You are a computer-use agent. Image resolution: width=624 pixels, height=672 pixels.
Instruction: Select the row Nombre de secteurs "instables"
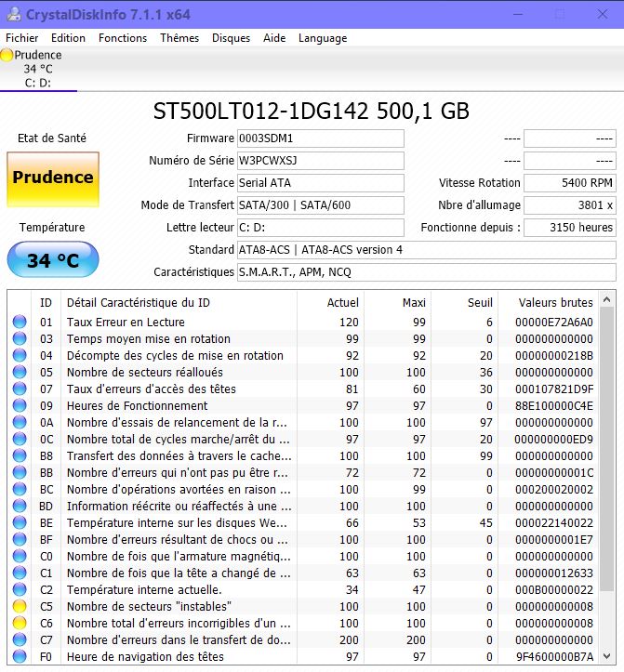[x=304, y=606]
